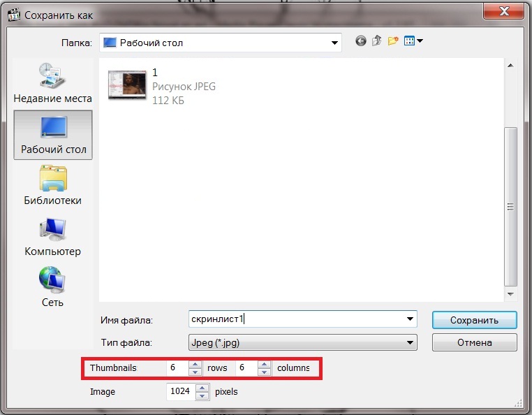This screenshot has width=532, height=415.
Task: Open Сеть in the sidebar
Action: click(53, 287)
